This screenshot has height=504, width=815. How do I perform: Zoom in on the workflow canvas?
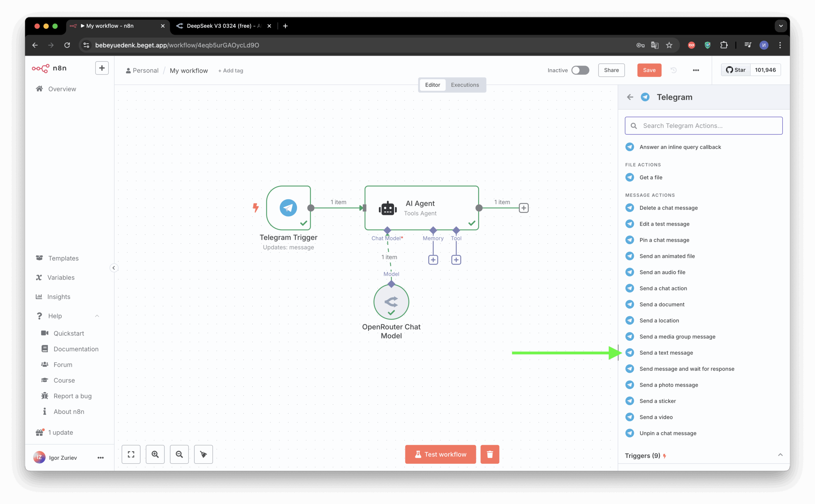(x=155, y=454)
